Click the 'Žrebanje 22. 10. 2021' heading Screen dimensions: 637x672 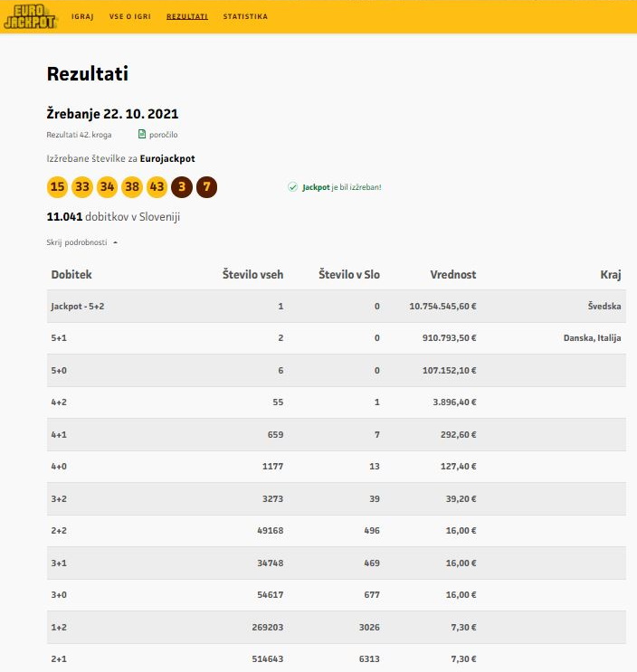(112, 114)
